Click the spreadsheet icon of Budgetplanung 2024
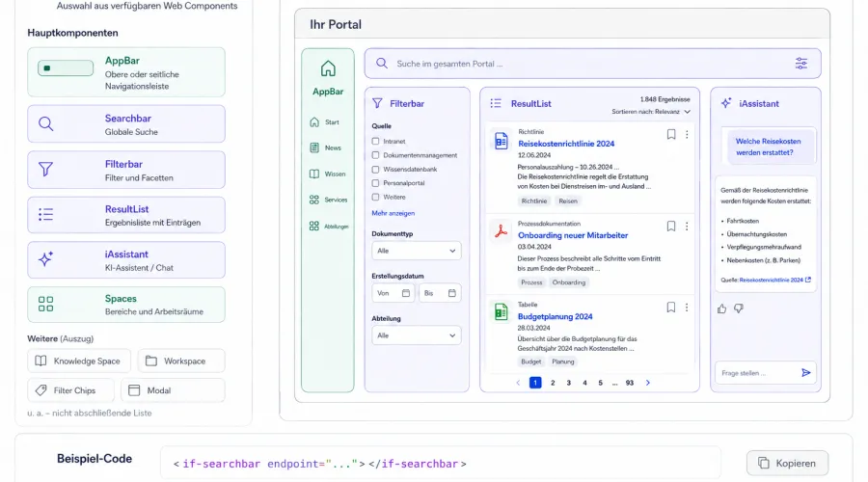868x482 pixels. 501,312
